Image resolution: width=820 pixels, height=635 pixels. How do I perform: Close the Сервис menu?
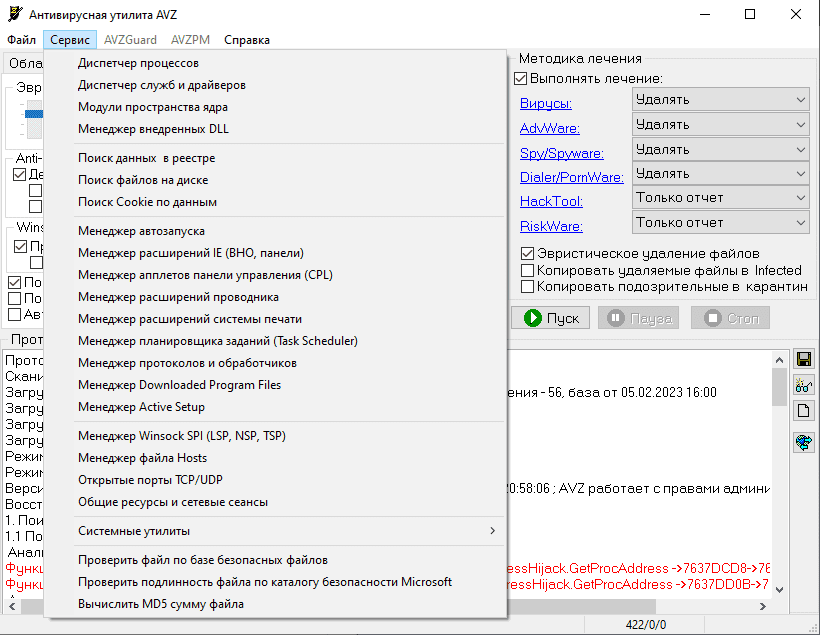(70, 40)
